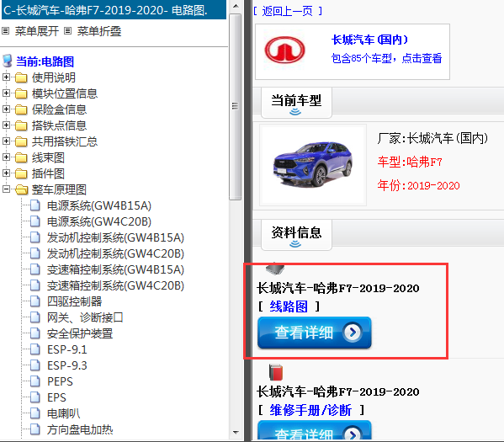Select the 当前:电路图 root item

pos(45,61)
